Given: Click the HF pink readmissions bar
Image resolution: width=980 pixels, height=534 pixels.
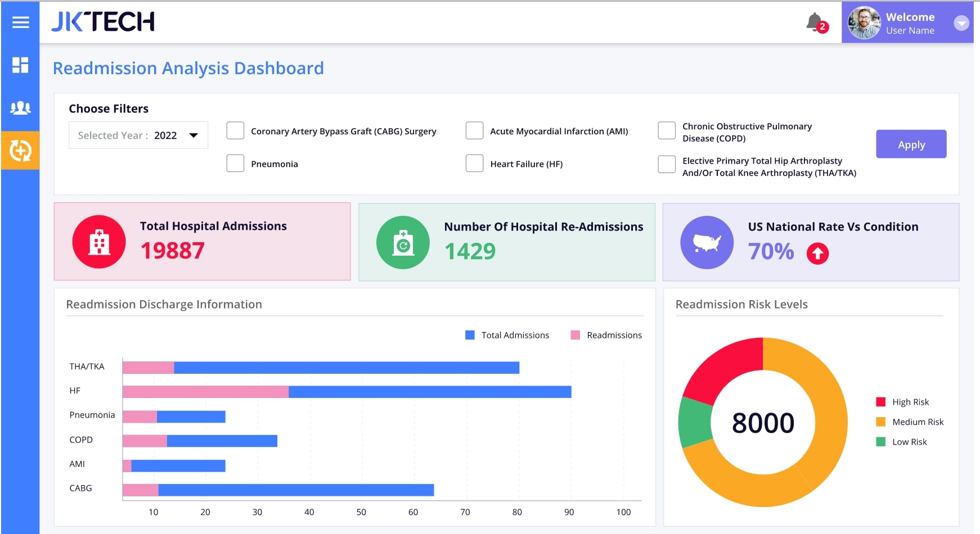Looking at the screenshot, I should pyautogui.click(x=206, y=392).
